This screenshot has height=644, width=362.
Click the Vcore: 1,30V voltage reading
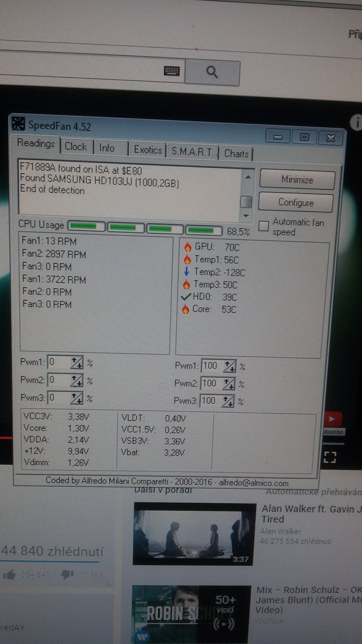point(57,428)
